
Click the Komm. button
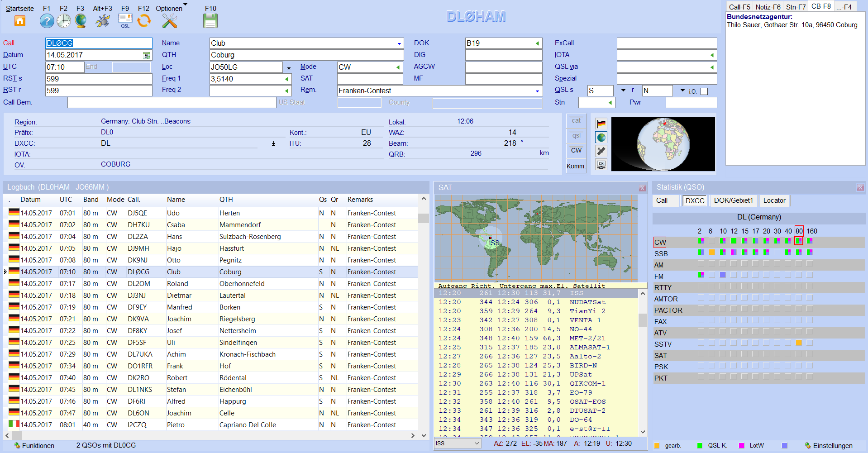tap(576, 166)
